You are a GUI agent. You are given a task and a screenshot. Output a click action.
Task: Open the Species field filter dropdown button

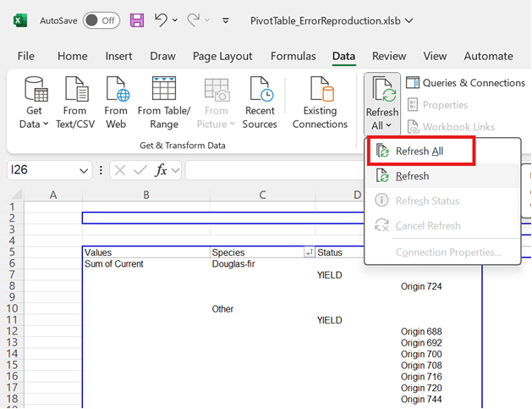309,252
